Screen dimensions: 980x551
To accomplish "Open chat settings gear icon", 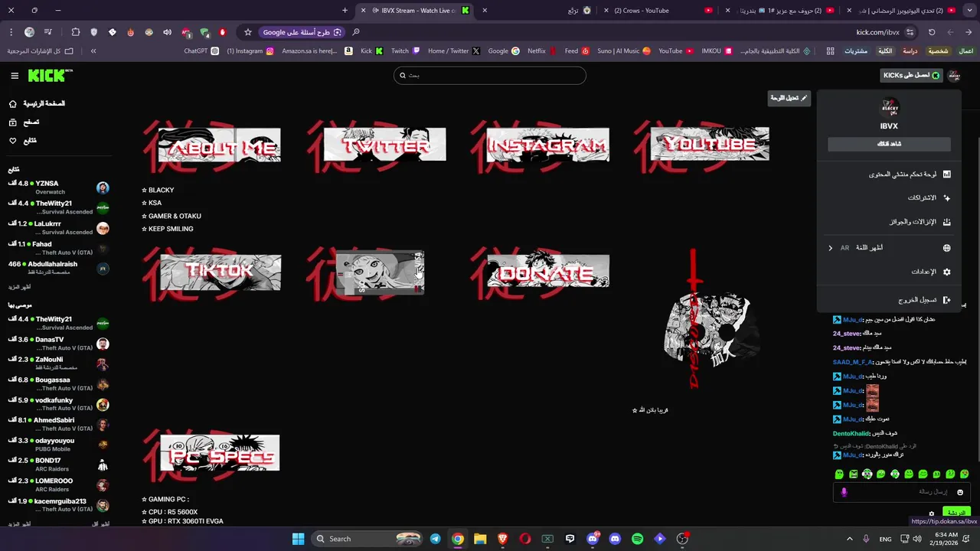I will pyautogui.click(x=932, y=514).
